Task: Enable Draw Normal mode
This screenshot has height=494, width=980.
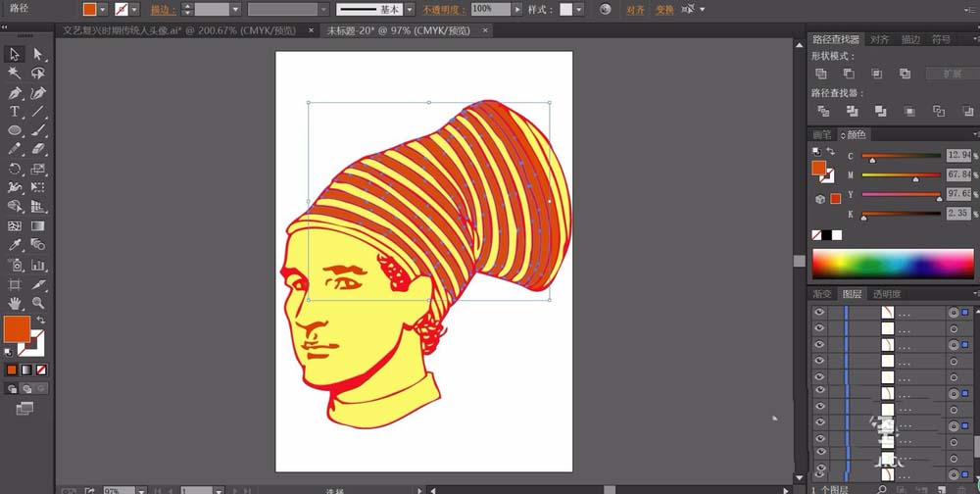Action: (11, 389)
